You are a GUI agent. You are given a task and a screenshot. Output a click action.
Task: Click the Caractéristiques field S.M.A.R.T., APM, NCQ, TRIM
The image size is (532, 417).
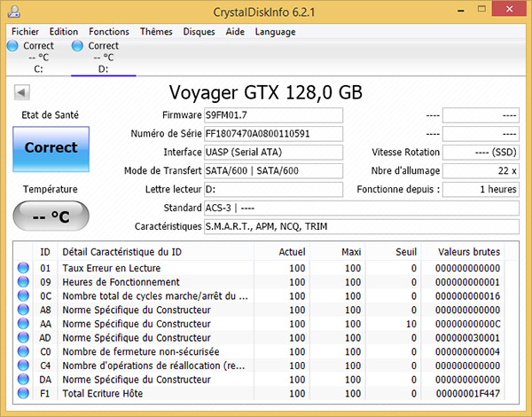pyautogui.click(x=362, y=226)
